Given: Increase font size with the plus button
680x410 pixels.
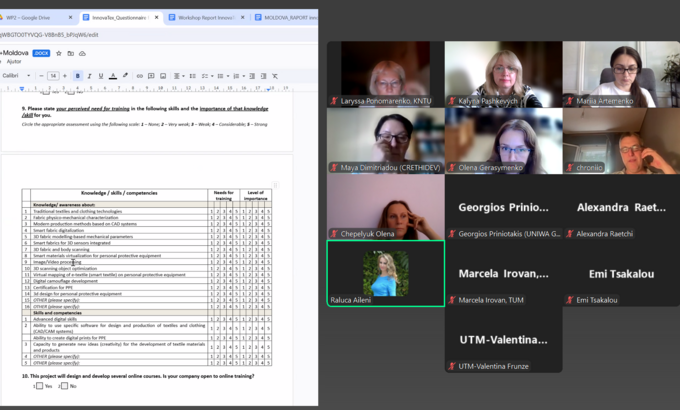Looking at the screenshot, I should pos(65,76).
